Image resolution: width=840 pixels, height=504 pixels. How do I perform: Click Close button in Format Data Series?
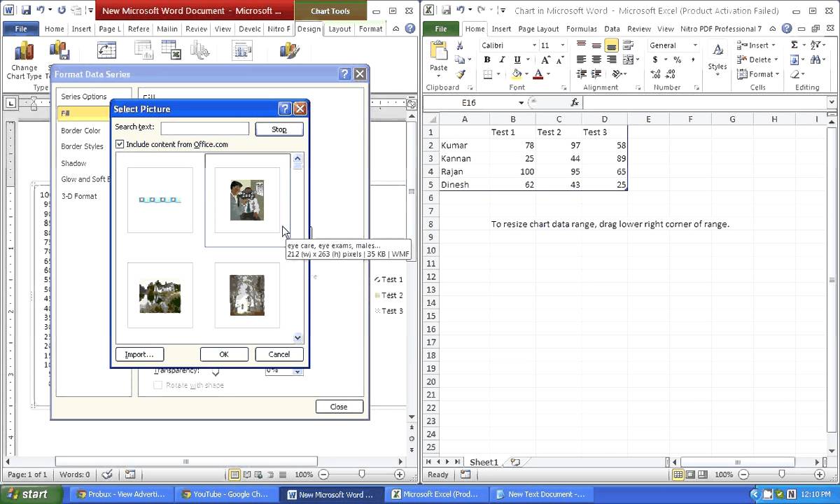coord(339,407)
